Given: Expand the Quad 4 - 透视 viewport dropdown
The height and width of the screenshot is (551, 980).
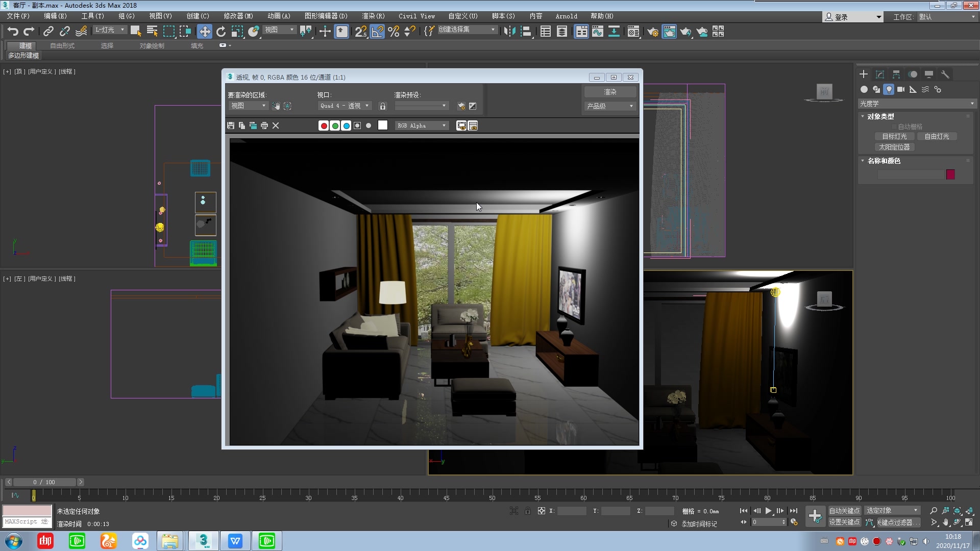Looking at the screenshot, I should (x=344, y=106).
